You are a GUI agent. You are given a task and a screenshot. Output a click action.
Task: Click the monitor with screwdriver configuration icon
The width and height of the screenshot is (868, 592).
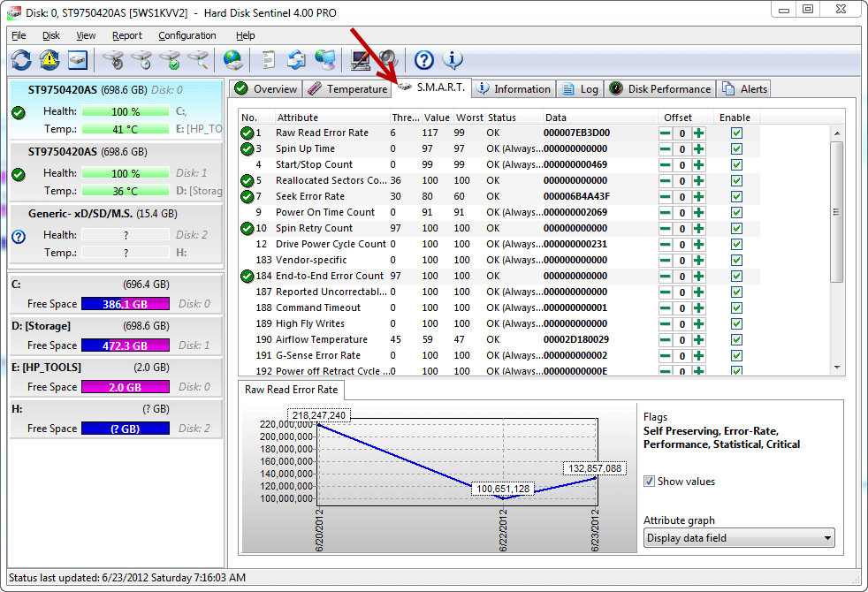point(361,60)
